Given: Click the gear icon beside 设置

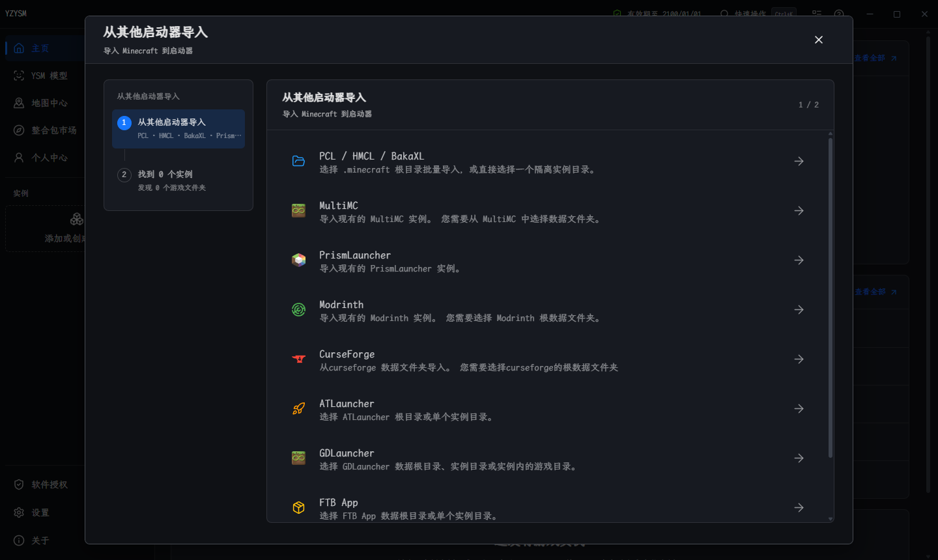Looking at the screenshot, I should (x=19, y=512).
